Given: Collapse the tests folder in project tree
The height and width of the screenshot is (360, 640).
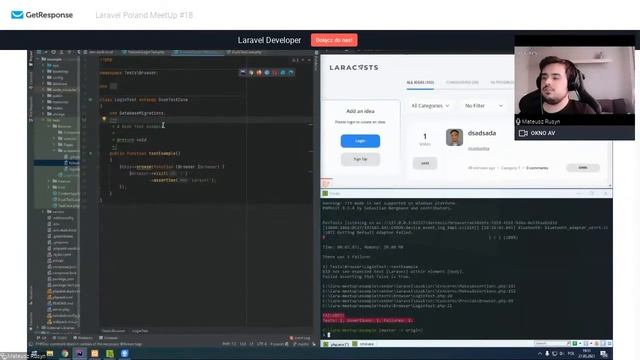Looking at the screenshot, I should pos(43,120).
